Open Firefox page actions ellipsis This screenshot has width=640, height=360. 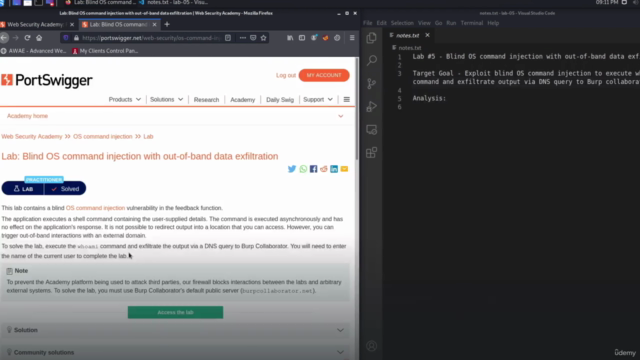[x=242, y=38]
